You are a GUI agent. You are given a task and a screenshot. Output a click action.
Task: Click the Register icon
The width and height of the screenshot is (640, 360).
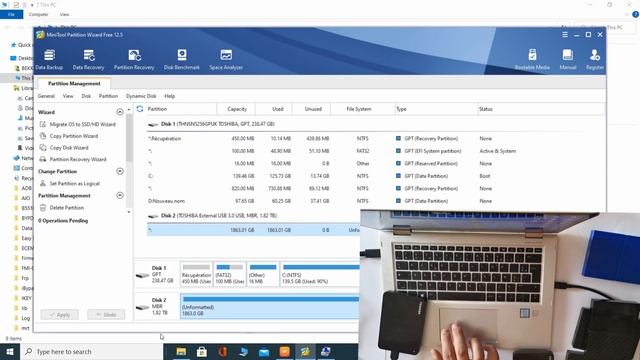point(595,60)
